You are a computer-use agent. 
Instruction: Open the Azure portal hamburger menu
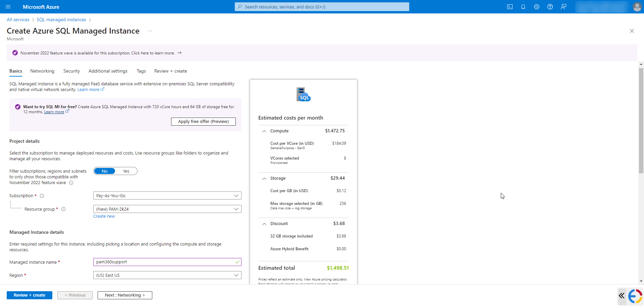(x=8, y=7)
